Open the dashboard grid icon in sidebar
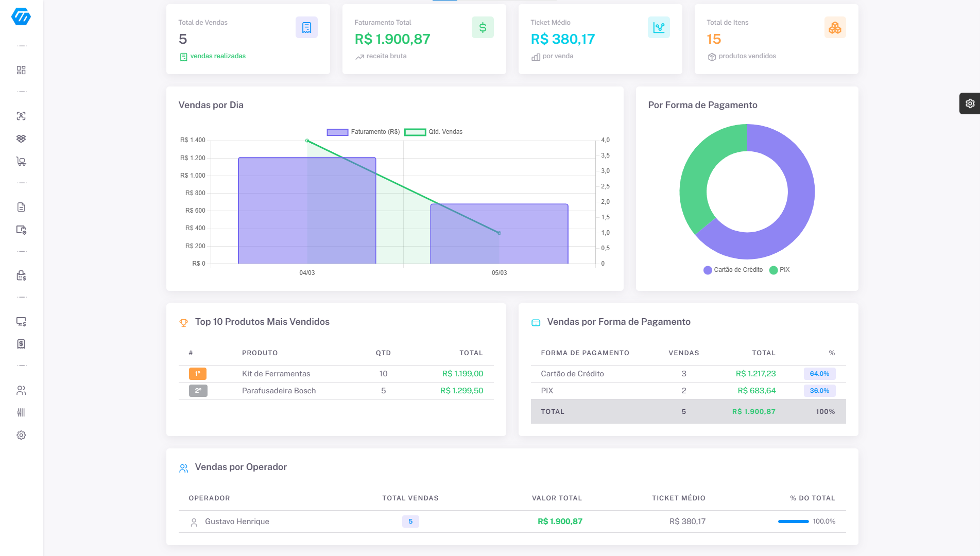 (x=21, y=70)
